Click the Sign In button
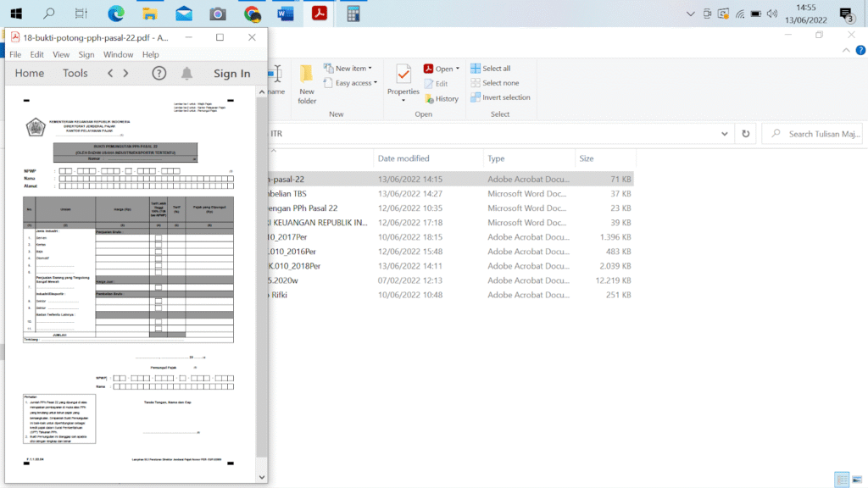This screenshot has height=488, width=868. click(x=231, y=74)
